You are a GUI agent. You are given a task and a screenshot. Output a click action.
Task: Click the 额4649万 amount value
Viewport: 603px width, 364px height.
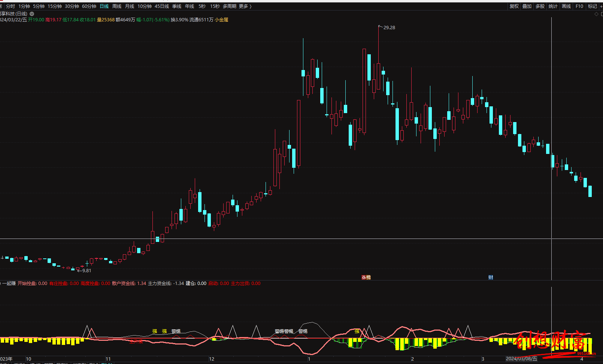pos(125,20)
